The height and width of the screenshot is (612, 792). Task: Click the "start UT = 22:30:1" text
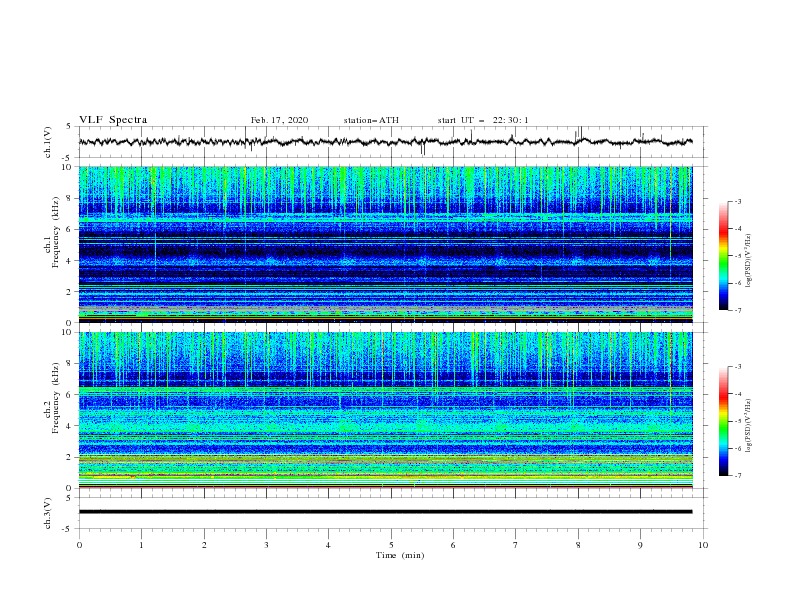pos(483,120)
